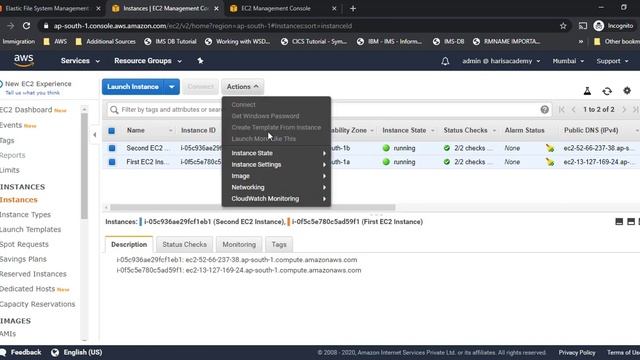The width and height of the screenshot is (640, 360).
Task: Open Privacy Policy link
Action: 577,352
